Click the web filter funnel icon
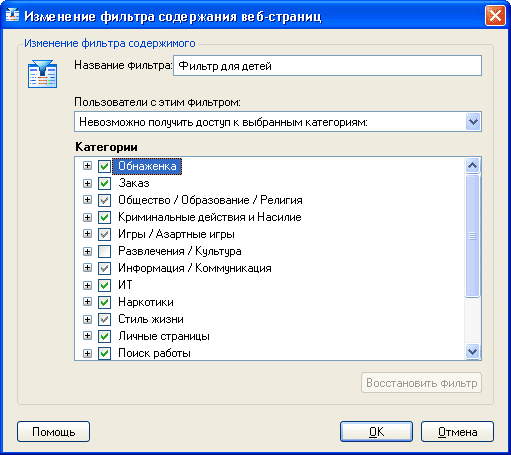Image resolution: width=511 pixels, height=455 pixels. (x=42, y=74)
